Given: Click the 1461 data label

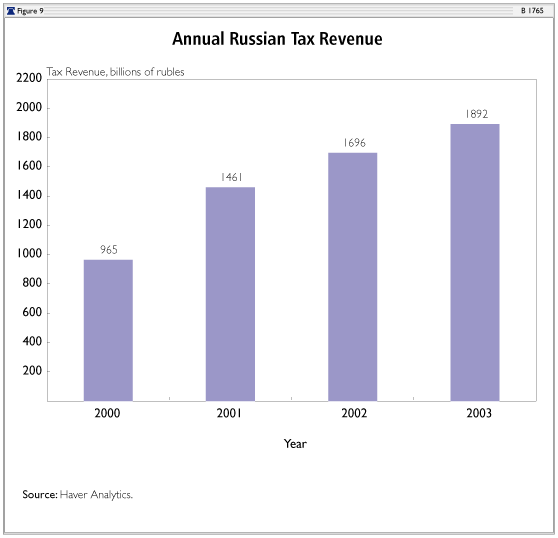Looking at the screenshot, I should pos(231,177).
